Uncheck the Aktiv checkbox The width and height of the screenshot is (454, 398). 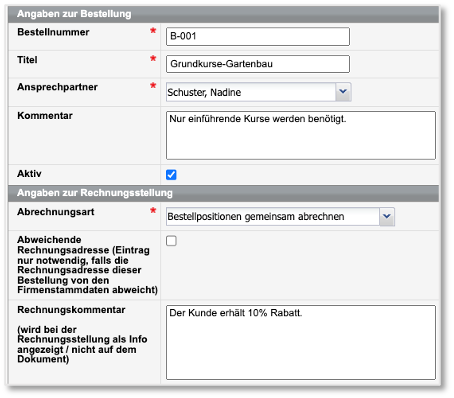171,175
